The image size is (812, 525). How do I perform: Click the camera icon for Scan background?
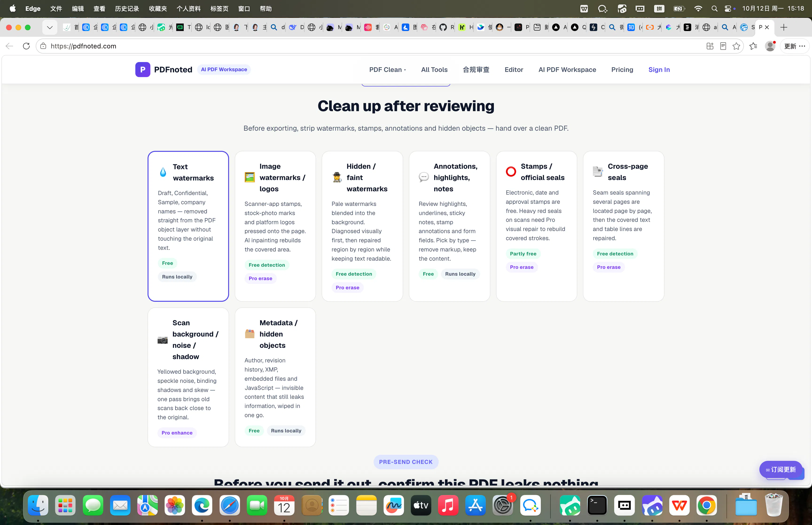pos(162,340)
